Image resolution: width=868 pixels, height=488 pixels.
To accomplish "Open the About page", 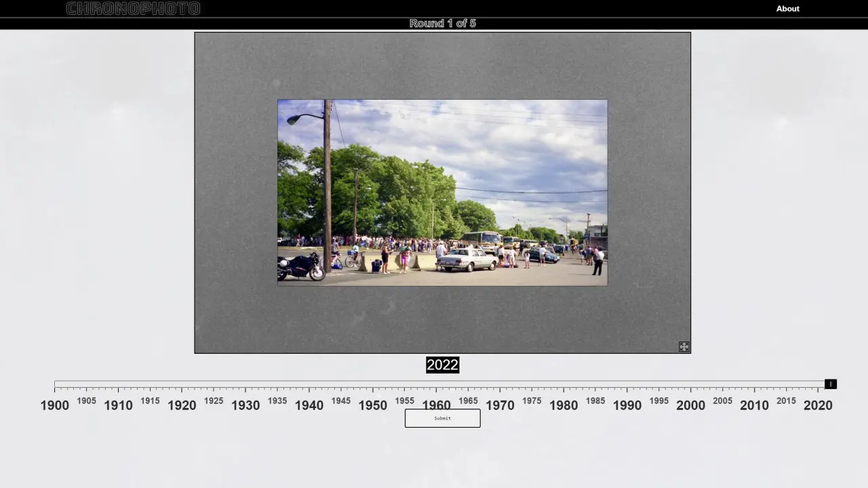I will [787, 9].
